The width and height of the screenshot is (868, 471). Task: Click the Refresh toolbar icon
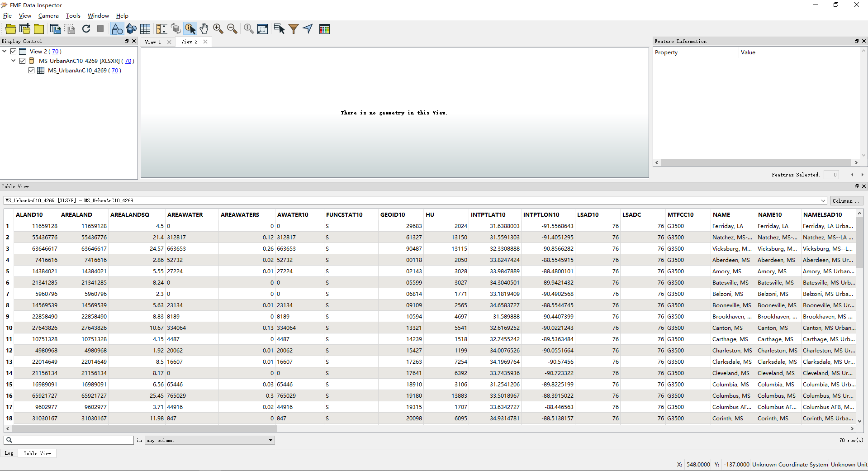click(x=86, y=29)
